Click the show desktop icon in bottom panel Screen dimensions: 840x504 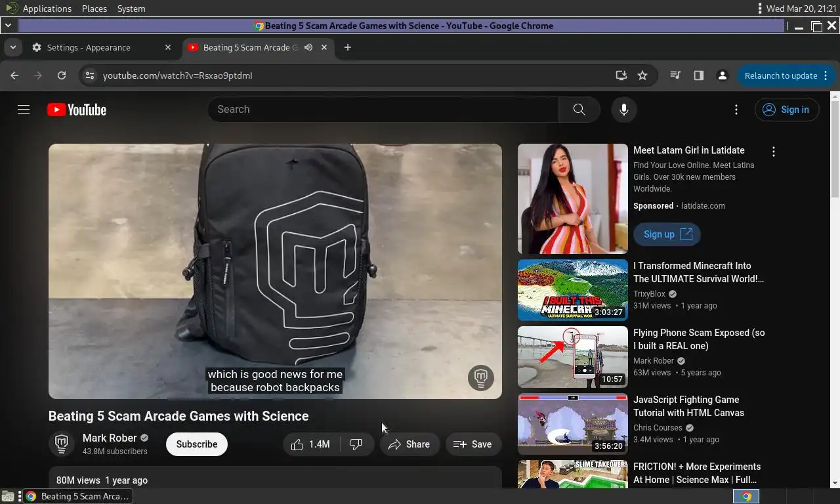point(7,496)
